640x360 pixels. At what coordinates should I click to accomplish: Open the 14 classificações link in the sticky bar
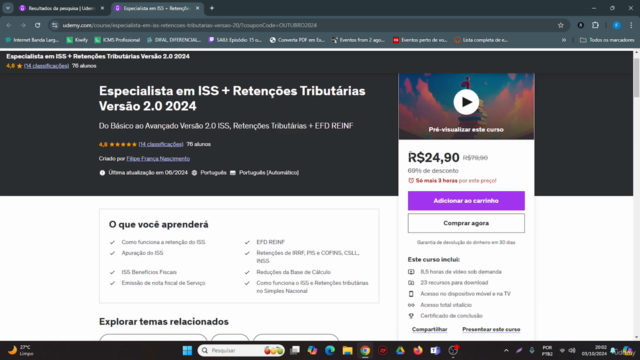(46, 66)
